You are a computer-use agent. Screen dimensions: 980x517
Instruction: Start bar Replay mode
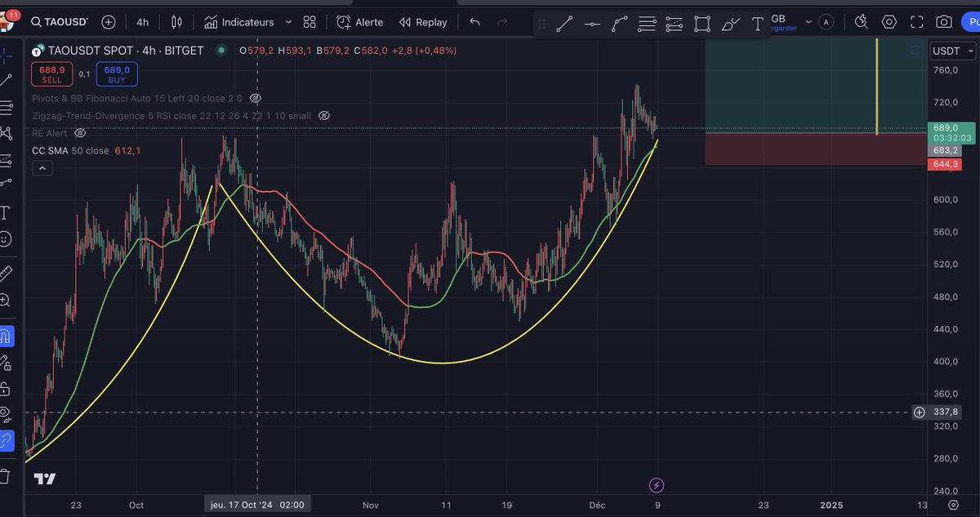pyautogui.click(x=423, y=22)
